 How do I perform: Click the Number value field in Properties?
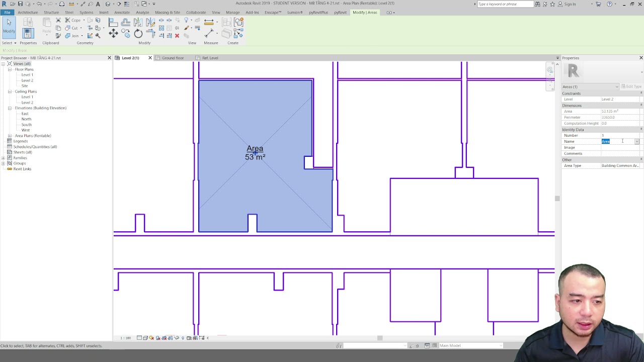[621, 135]
